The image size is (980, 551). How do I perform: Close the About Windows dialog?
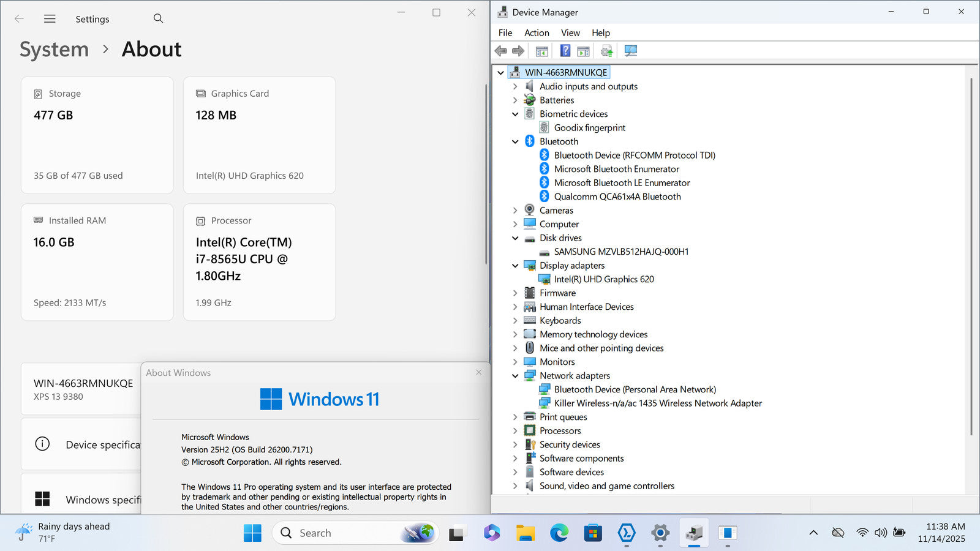(479, 372)
